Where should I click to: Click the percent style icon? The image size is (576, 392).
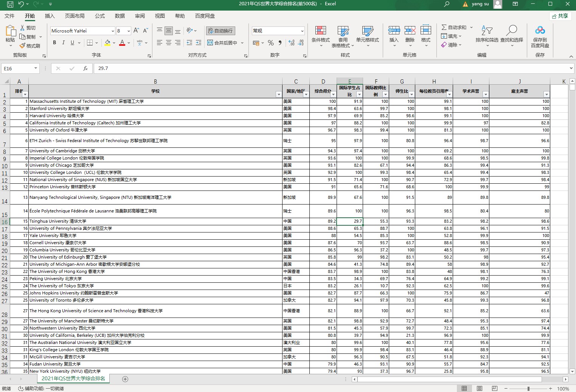(x=271, y=43)
